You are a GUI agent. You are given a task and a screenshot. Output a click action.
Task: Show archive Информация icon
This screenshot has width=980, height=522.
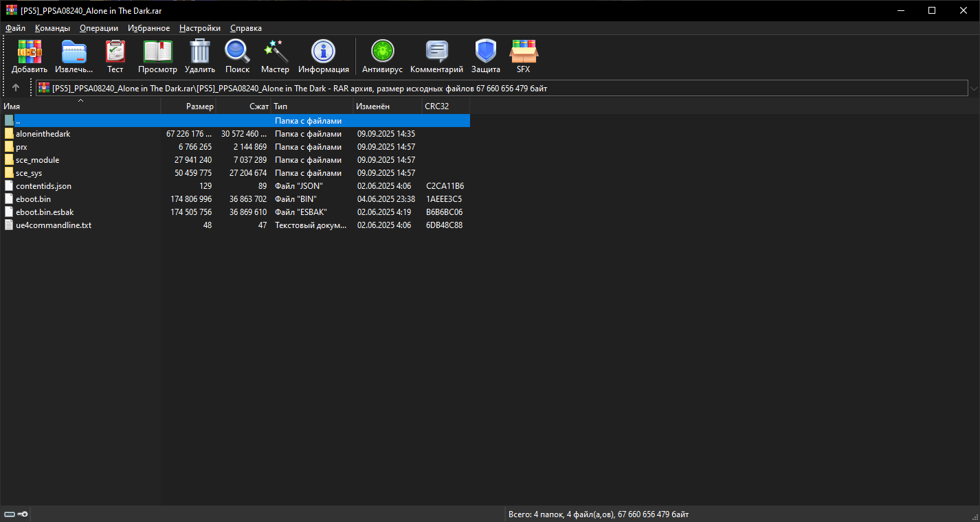[324, 51]
